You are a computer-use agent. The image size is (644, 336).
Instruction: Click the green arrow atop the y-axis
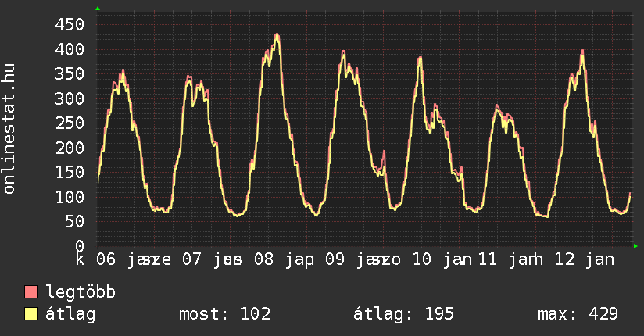tap(98, 9)
